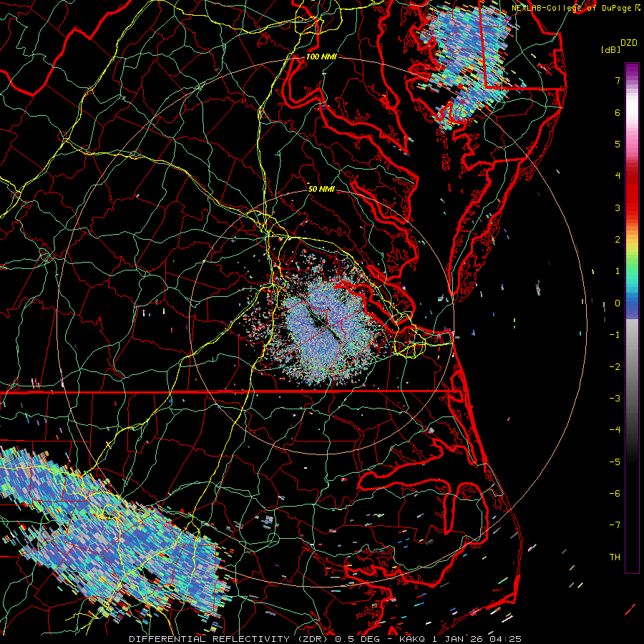Pick the purple top band of the color bar

pyautogui.click(x=632, y=70)
